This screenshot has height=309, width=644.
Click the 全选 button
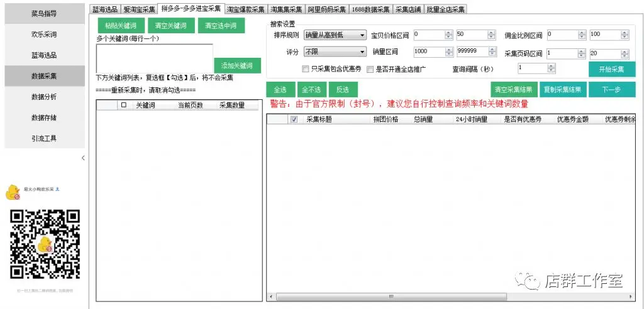click(280, 90)
